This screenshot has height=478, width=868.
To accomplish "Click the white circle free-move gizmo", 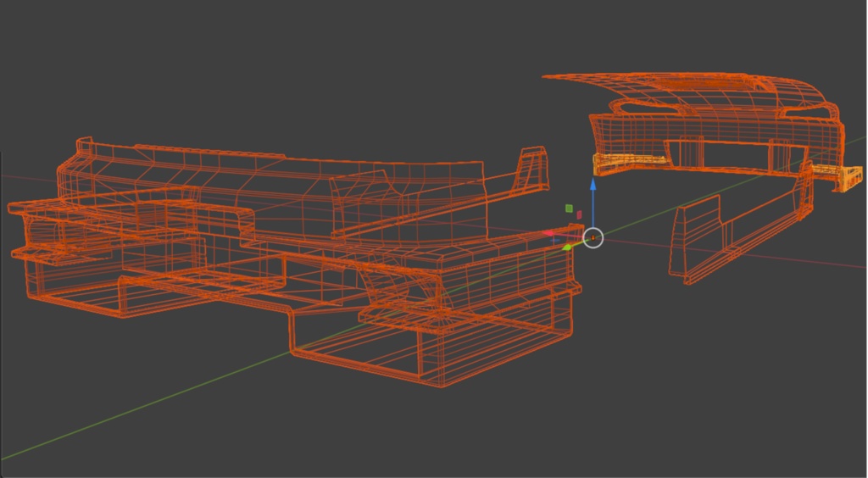I will pyautogui.click(x=593, y=238).
